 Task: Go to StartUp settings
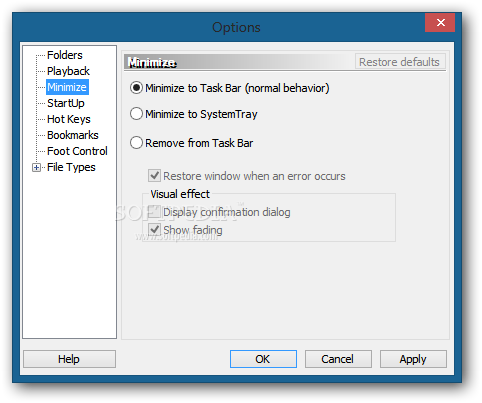coord(66,103)
